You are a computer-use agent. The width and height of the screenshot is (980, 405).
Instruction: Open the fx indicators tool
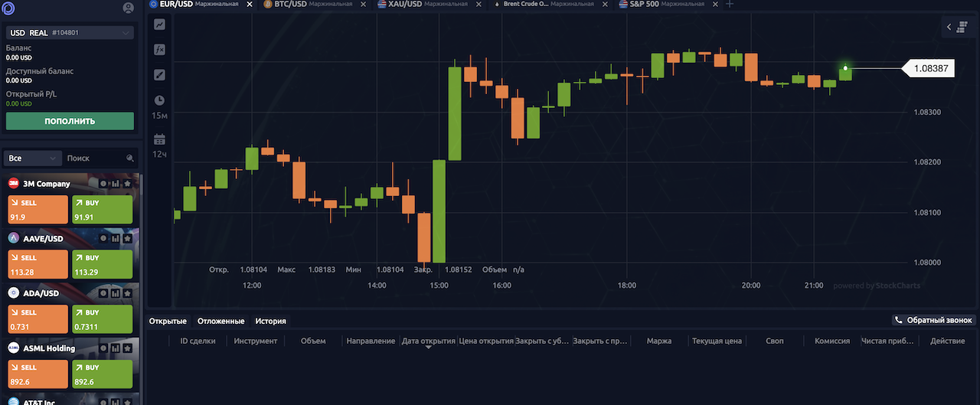[159, 49]
